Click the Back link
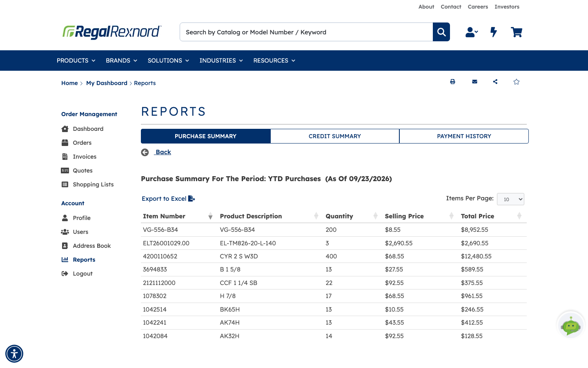 pos(163,152)
